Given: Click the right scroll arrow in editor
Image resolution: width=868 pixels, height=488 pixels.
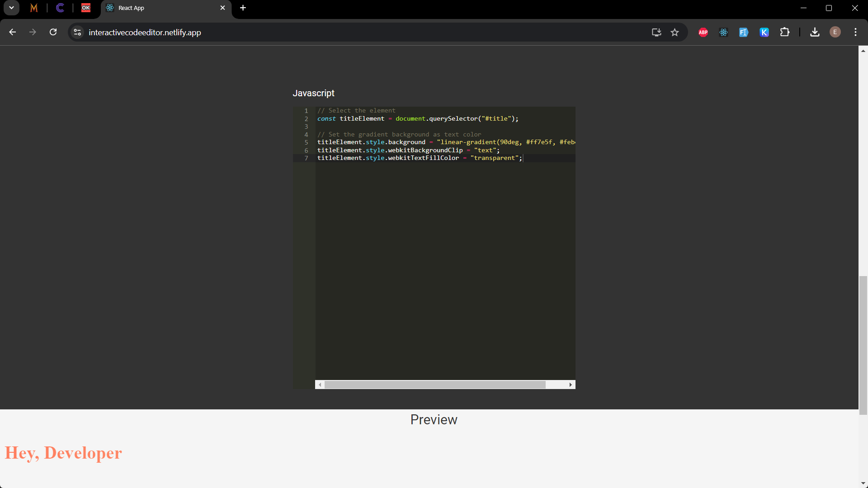Looking at the screenshot, I should click(x=571, y=385).
